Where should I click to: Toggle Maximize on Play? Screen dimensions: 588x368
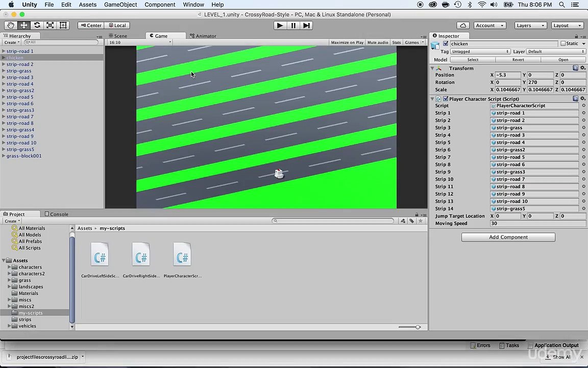(x=347, y=42)
